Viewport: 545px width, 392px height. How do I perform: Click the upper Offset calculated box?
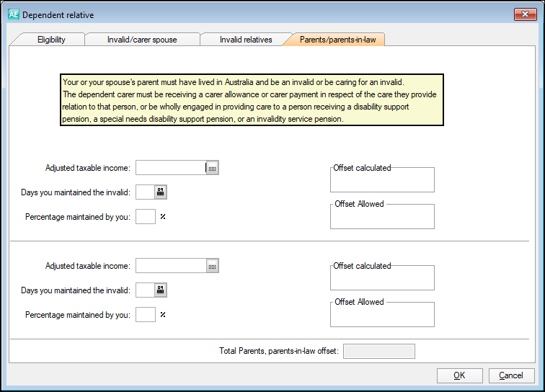point(382,182)
